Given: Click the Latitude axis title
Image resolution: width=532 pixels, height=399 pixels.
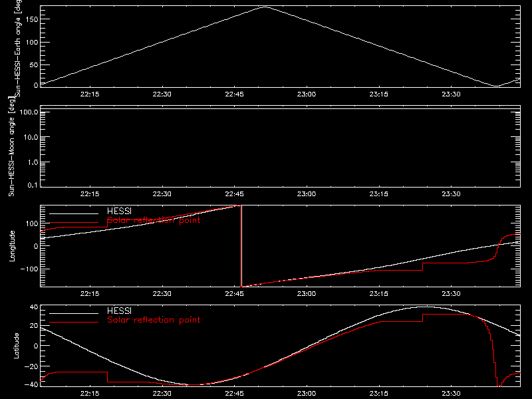Looking at the screenshot, I should 16,346.
